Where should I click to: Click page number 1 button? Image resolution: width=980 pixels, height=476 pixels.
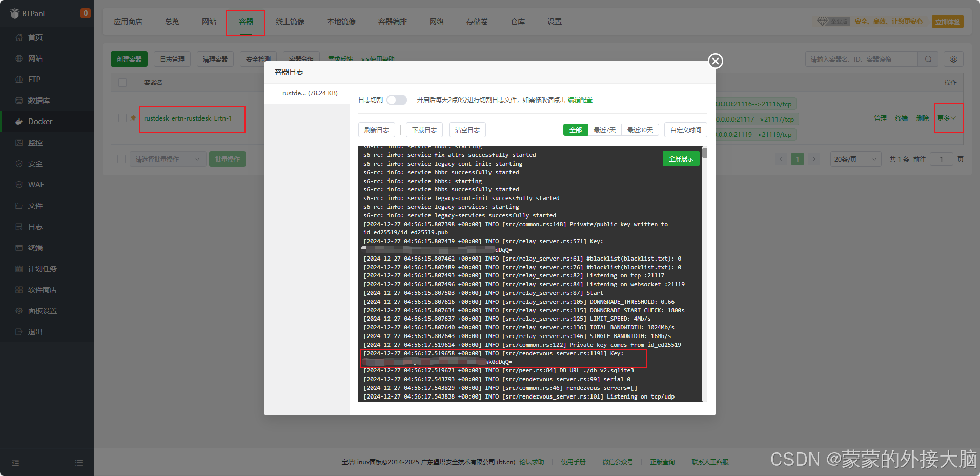point(798,159)
